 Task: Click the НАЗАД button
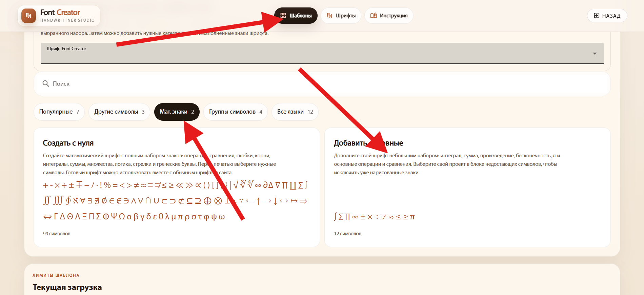pos(607,16)
